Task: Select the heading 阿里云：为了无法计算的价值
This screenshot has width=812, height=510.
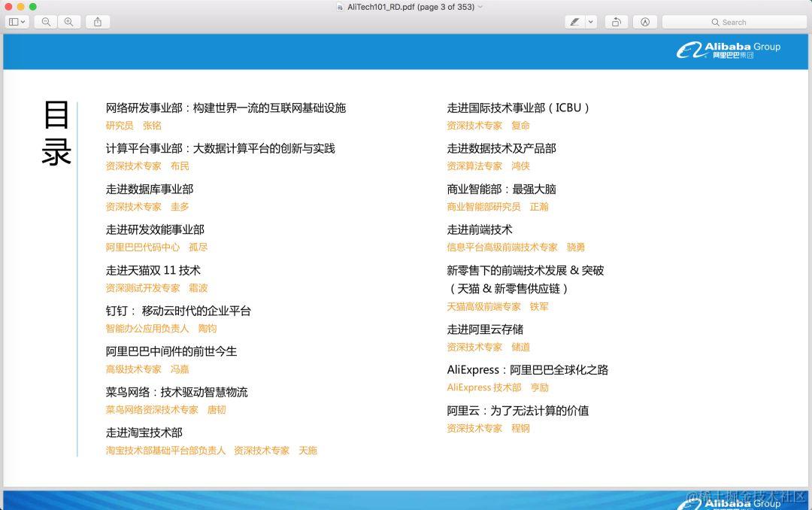Action: (x=518, y=411)
